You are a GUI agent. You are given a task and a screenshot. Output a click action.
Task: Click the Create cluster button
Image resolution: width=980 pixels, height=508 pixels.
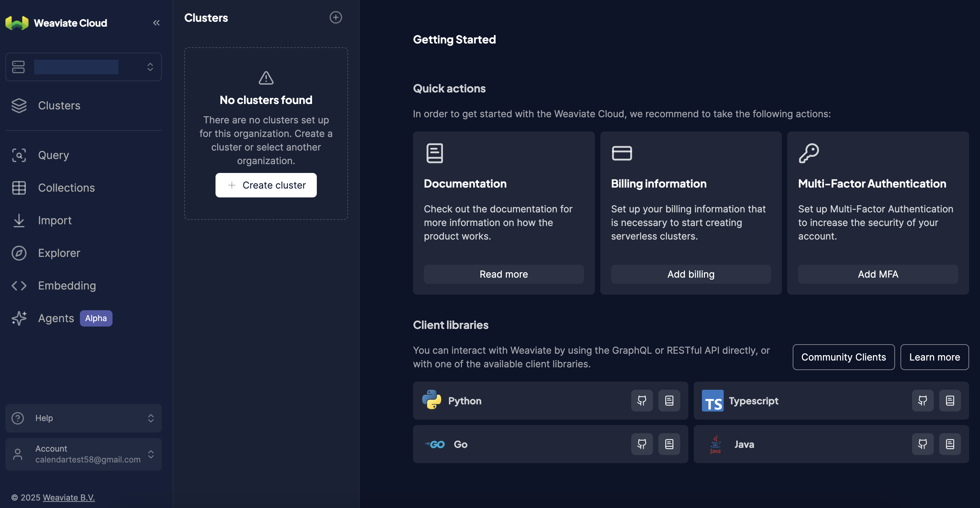pyautogui.click(x=266, y=185)
